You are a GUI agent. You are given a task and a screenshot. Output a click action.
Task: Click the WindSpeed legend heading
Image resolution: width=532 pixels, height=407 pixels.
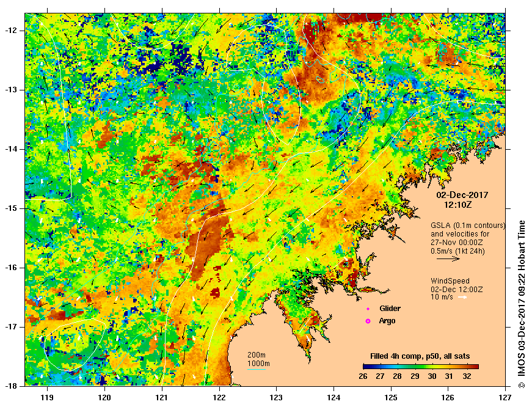click(x=450, y=281)
